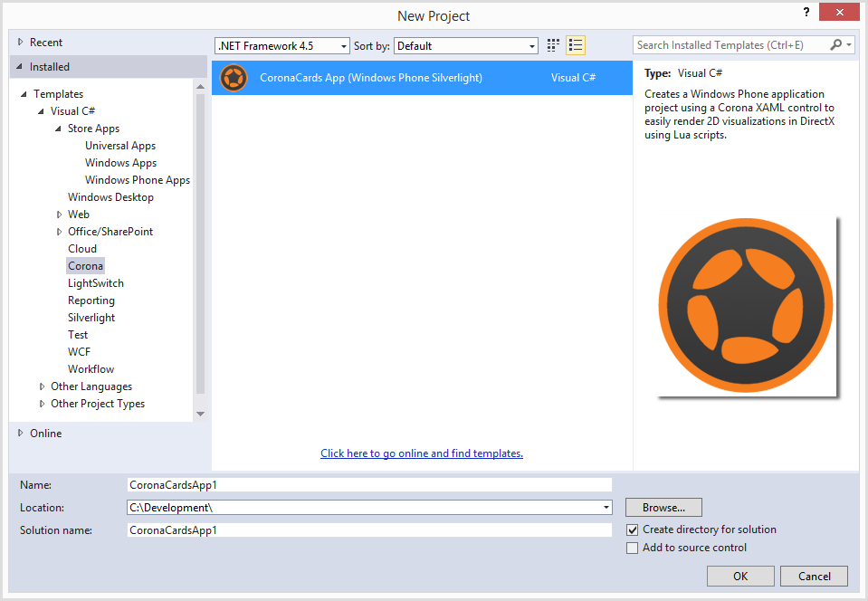Select Universal Apps category
868x601 pixels.
click(x=120, y=146)
